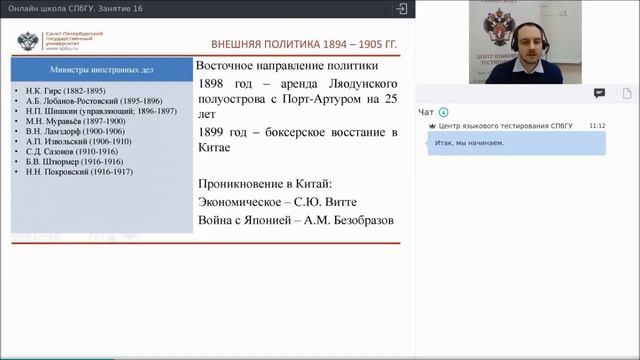
Task: Click the '1898 год – аренда Ляодунского' paragraph
Action: (x=298, y=99)
